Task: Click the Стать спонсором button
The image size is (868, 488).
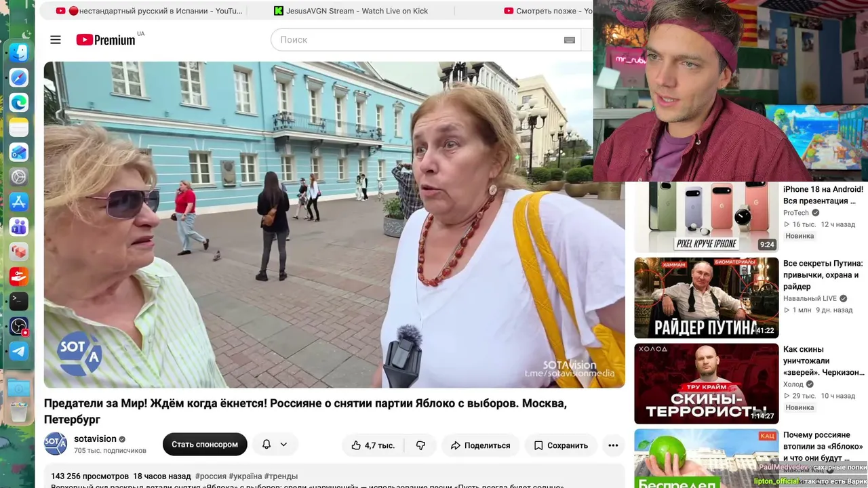Action: [205, 445]
